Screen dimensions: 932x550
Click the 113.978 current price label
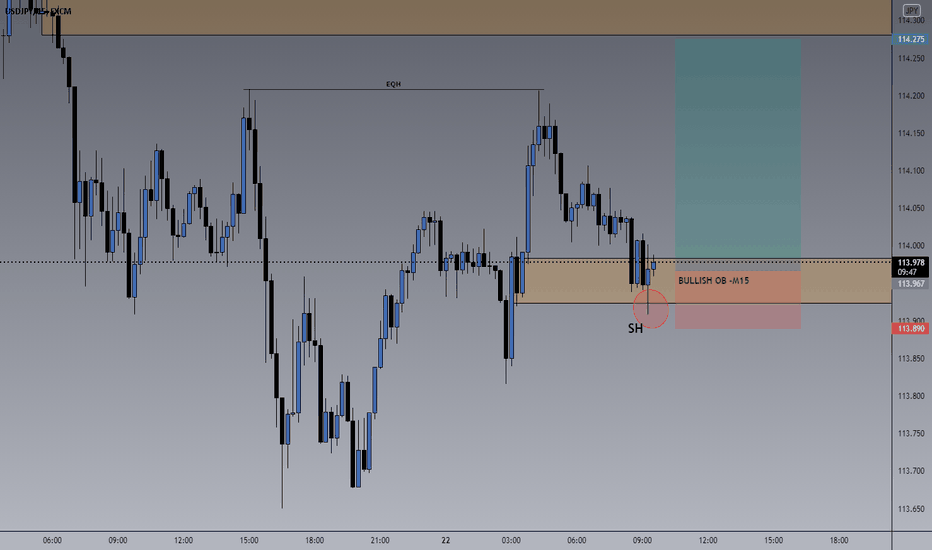(x=911, y=262)
